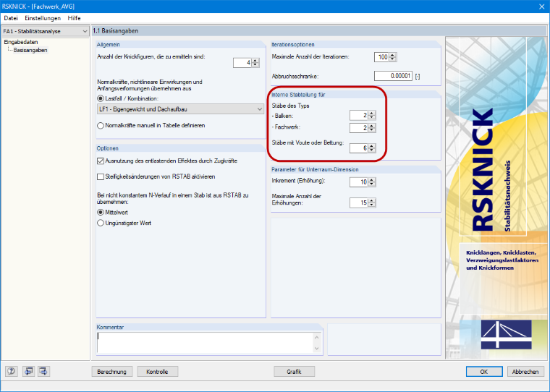Click inside the Kommentar text box
This screenshot has width=550, height=392.
point(206,342)
